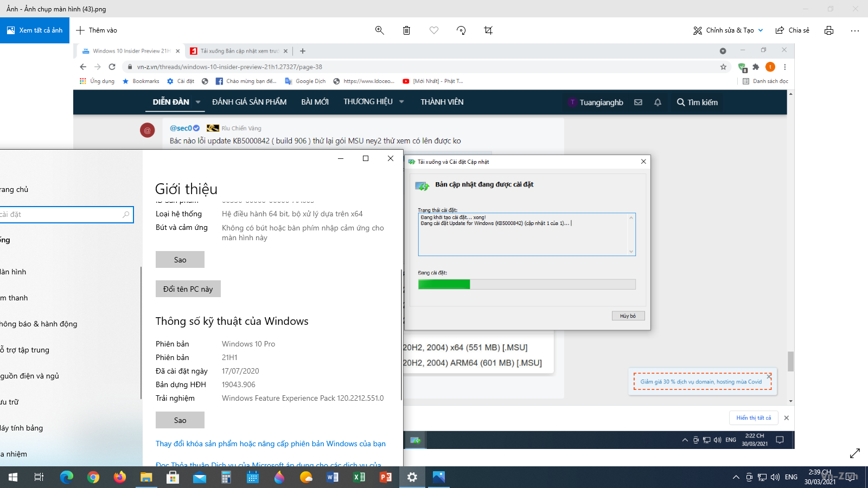Open Microsoft Store from taskbar
The image size is (868, 488).
pos(173,477)
